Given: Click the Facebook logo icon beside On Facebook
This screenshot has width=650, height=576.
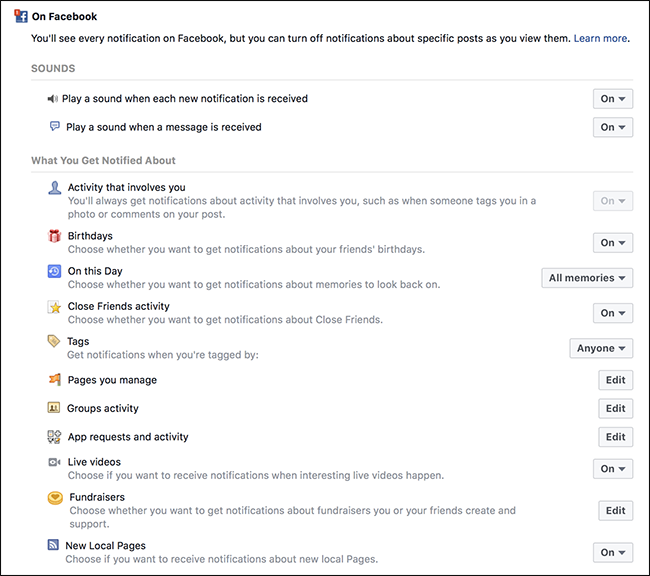Looking at the screenshot, I should point(20,16).
